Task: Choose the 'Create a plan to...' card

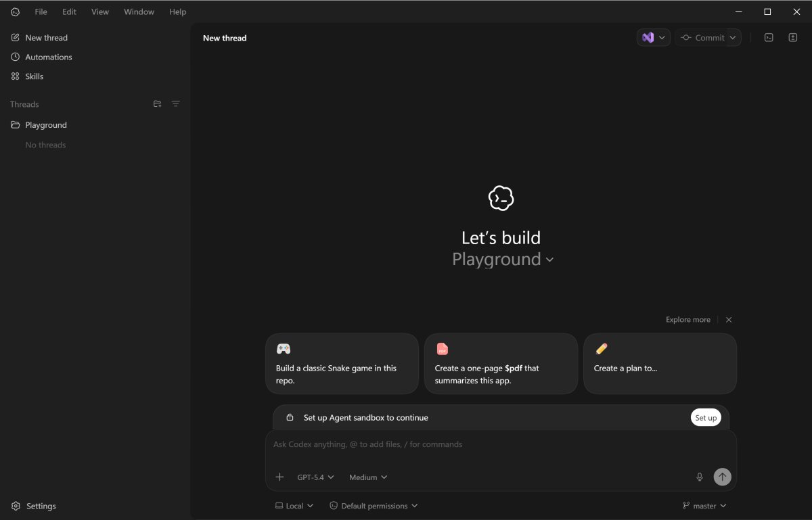Action: [x=660, y=364]
